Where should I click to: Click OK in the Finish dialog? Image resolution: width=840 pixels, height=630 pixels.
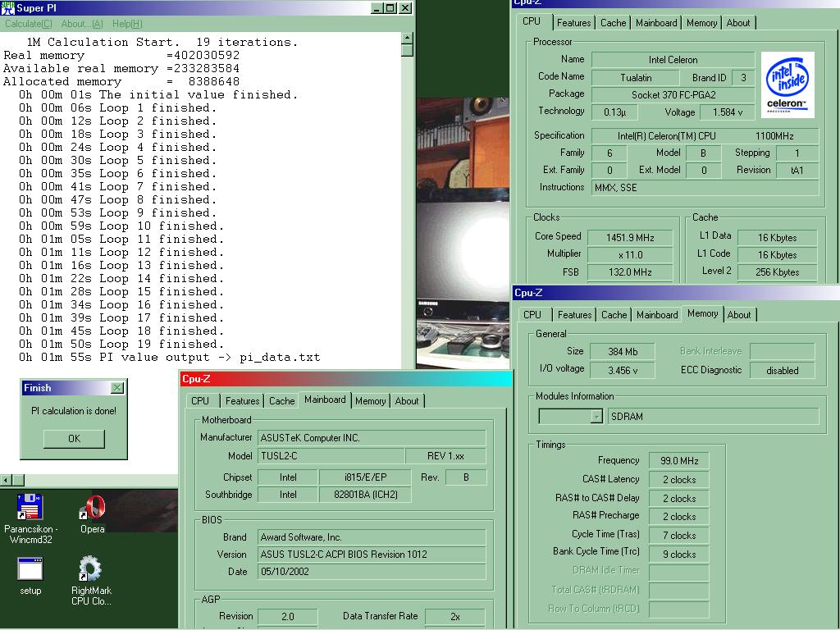click(x=74, y=439)
